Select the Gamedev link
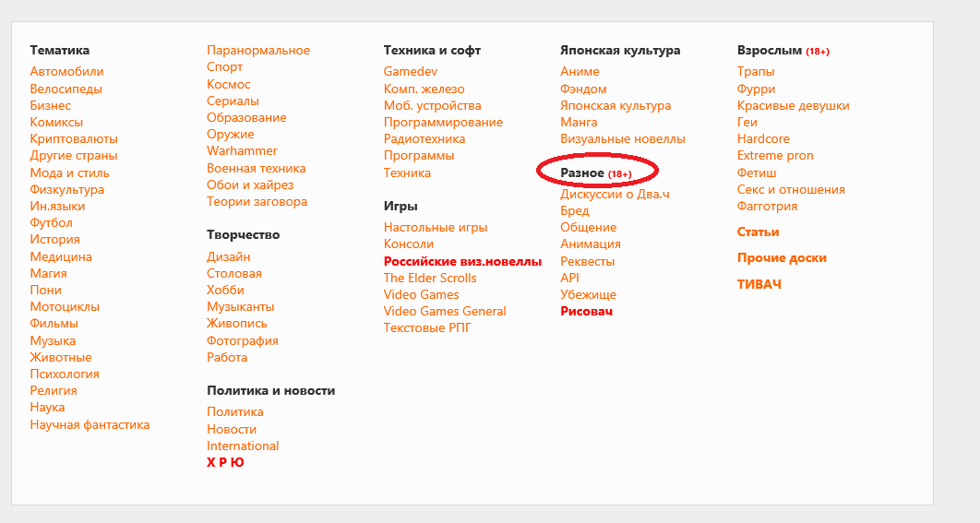Viewport: 980px width, 523px height. (411, 72)
